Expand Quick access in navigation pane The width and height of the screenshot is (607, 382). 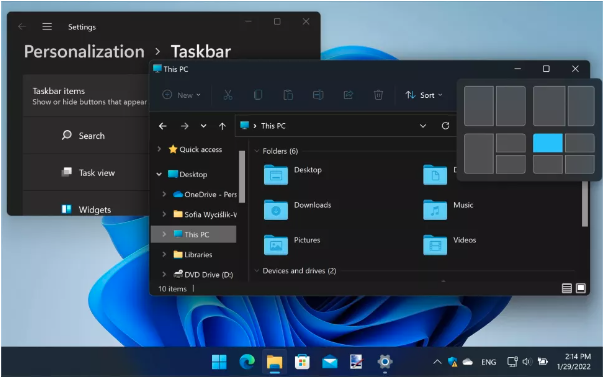coord(159,149)
